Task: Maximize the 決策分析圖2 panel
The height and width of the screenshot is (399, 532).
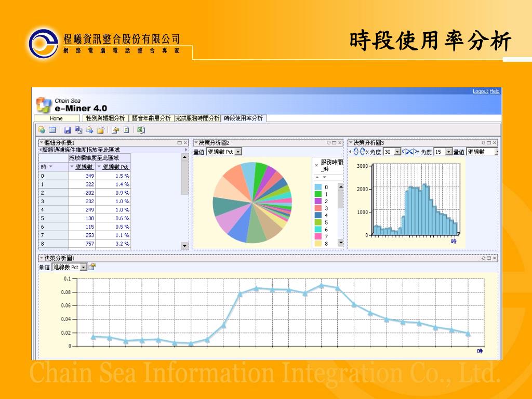Action: click(x=334, y=143)
